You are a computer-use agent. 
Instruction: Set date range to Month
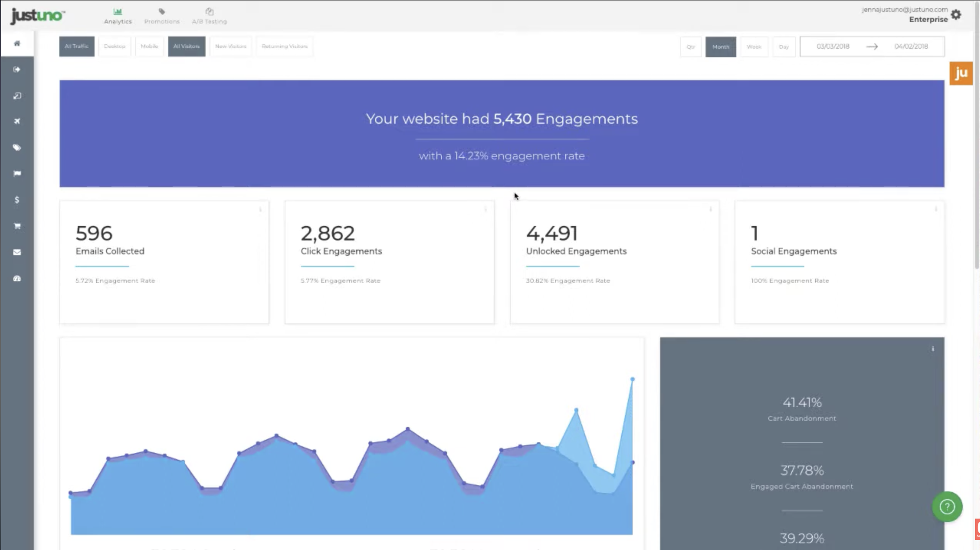tap(721, 47)
